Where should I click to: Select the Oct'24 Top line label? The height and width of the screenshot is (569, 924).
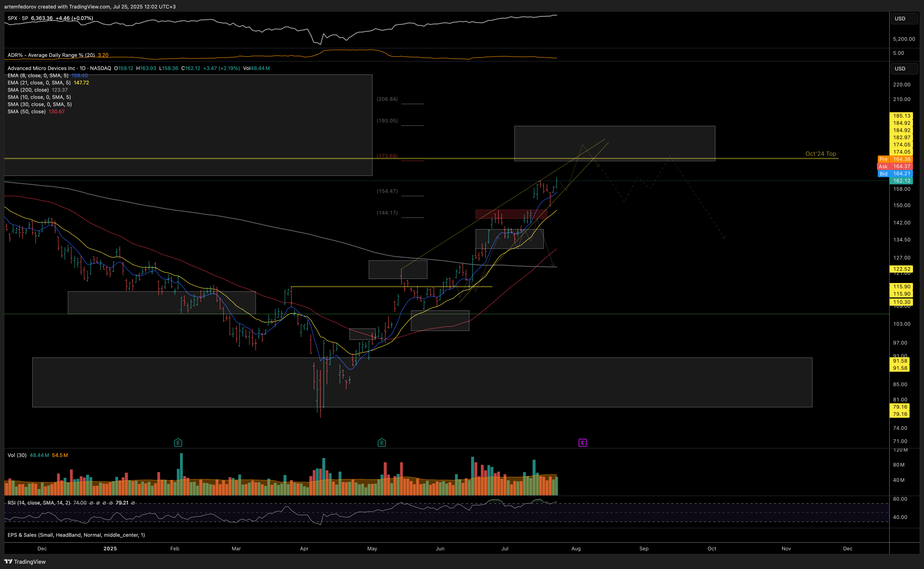(x=821, y=154)
